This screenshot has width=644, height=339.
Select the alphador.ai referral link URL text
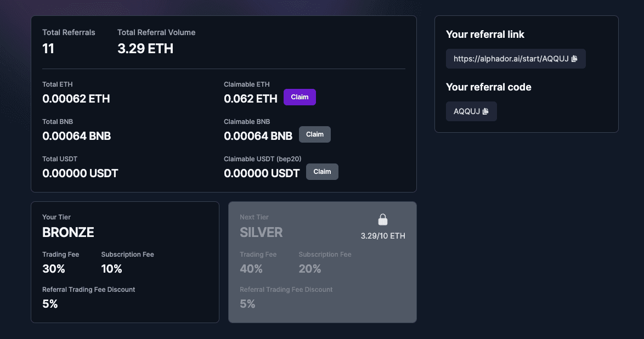point(511,59)
